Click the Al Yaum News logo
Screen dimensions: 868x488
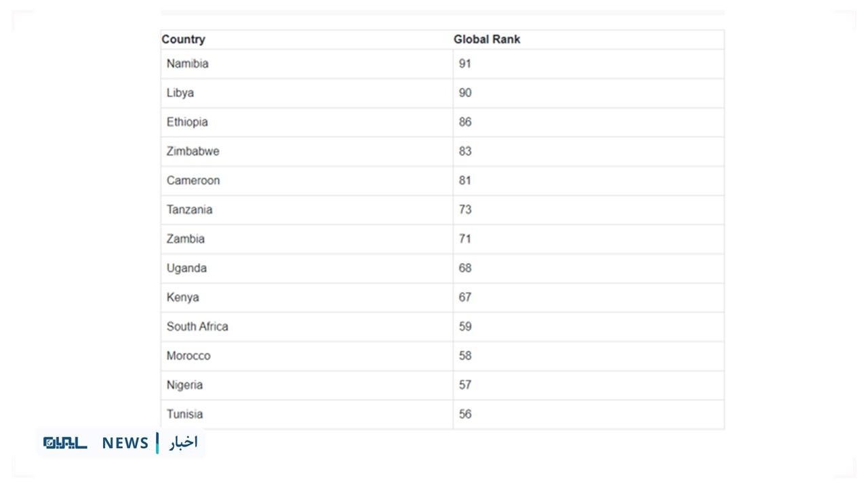(121, 443)
